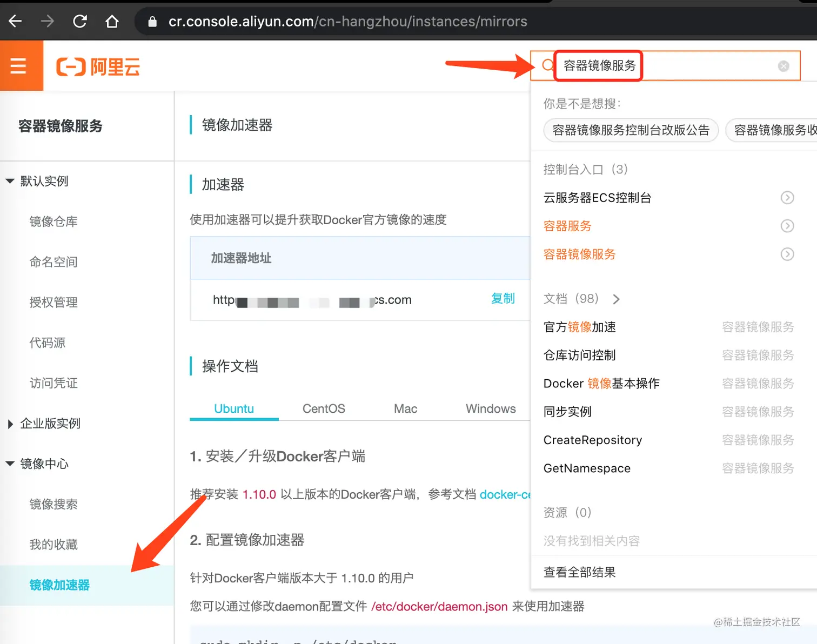Viewport: 817px width, 644px height.
Task: Open the 同步实例 document
Action: pyautogui.click(x=567, y=412)
